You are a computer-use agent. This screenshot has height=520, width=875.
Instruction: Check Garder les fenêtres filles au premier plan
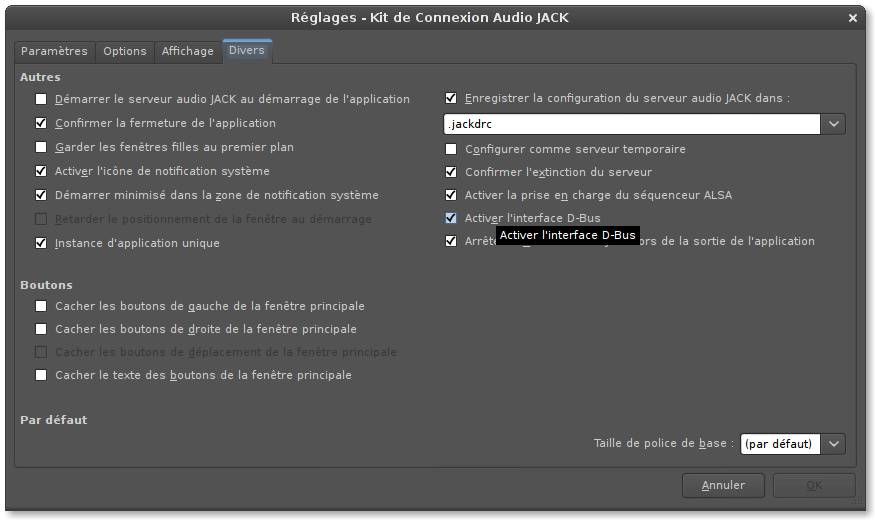(x=41, y=147)
